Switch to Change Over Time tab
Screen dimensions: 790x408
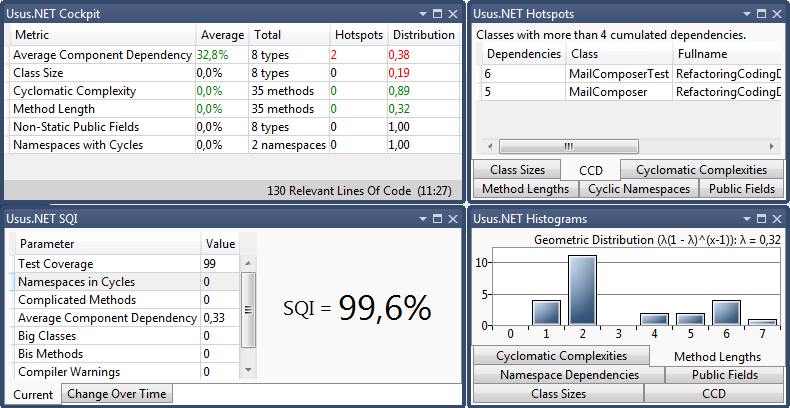[116, 394]
